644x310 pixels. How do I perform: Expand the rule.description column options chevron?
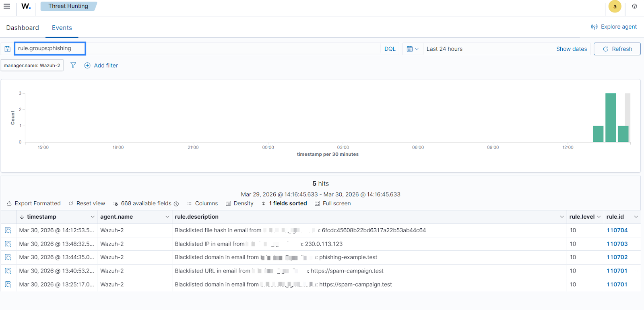[562, 217]
